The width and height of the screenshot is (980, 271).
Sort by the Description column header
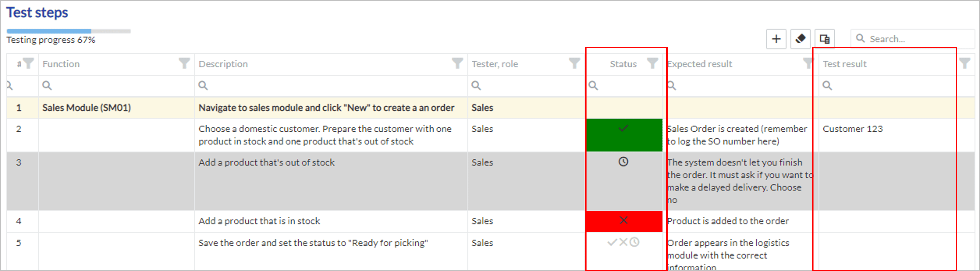(x=223, y=64)
